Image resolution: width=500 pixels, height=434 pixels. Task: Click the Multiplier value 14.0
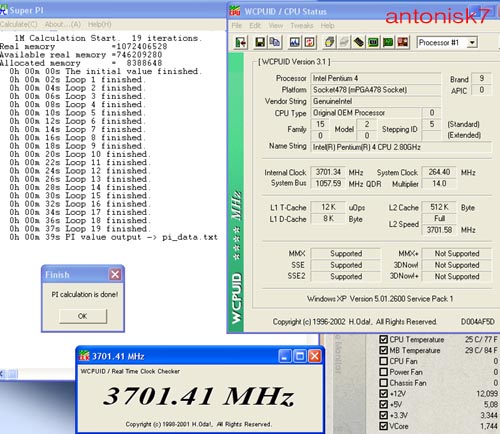(x=439, y=183)
